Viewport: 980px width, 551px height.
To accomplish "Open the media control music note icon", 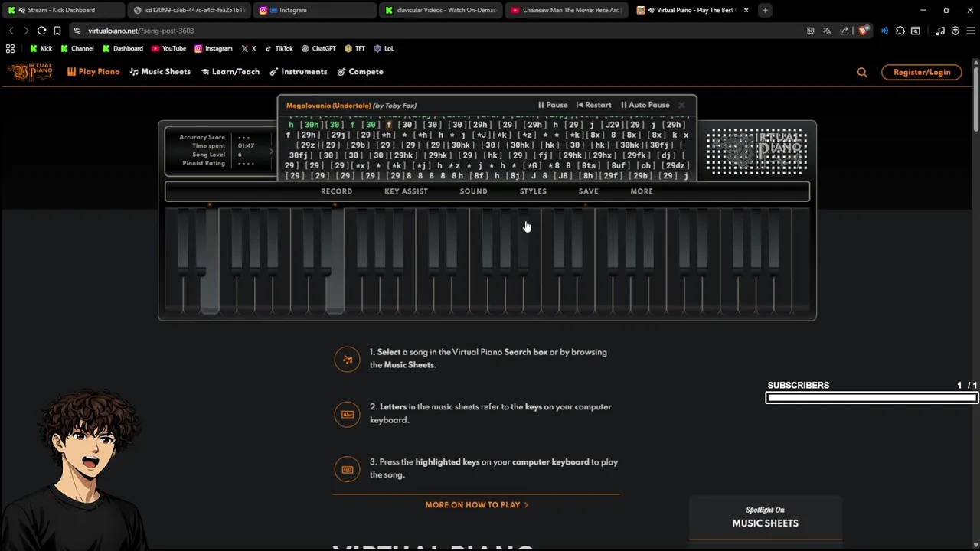I will point(940,31).
